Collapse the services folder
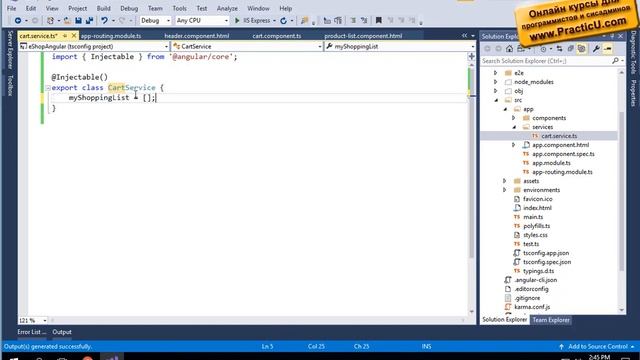The image size is (640, 360). pyautogui.click(x=514, y=127)
